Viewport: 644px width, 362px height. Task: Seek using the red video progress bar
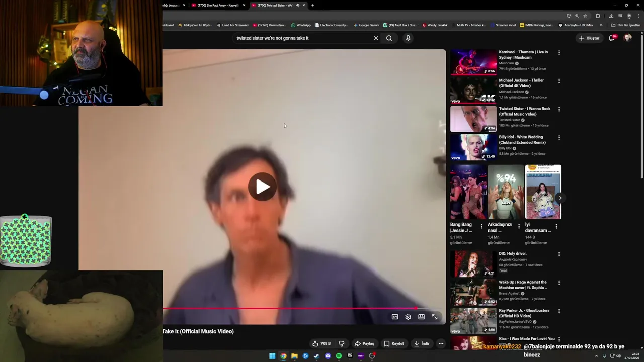pos(303,308)
